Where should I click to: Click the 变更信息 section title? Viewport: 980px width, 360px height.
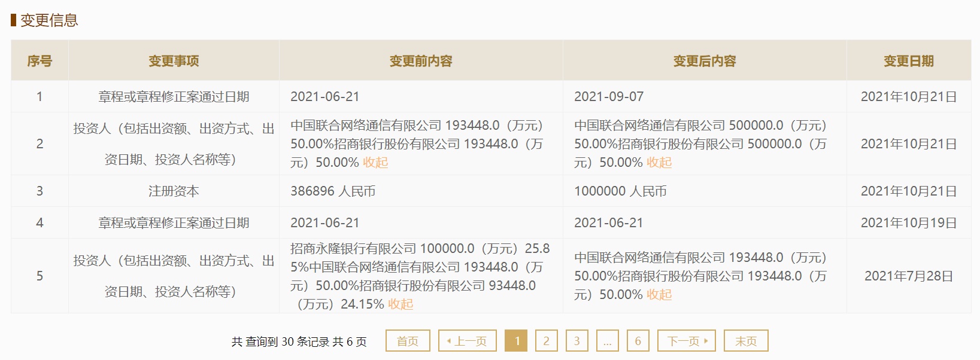[49, 20]
